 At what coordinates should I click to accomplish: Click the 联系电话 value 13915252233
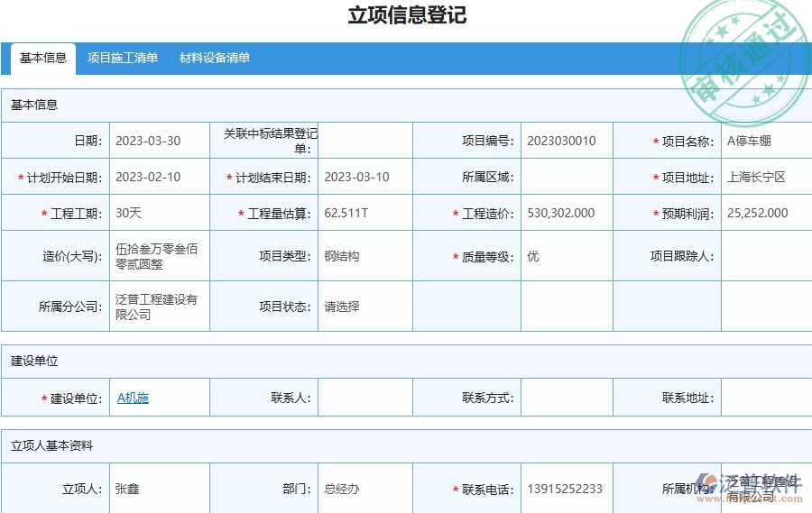coord(565,489)
